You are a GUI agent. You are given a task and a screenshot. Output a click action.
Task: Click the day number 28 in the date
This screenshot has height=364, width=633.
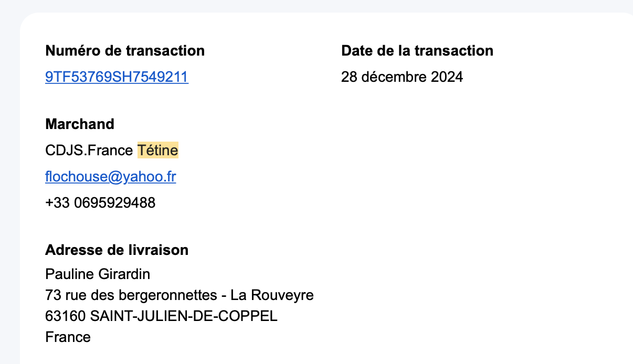click(349, 77)
